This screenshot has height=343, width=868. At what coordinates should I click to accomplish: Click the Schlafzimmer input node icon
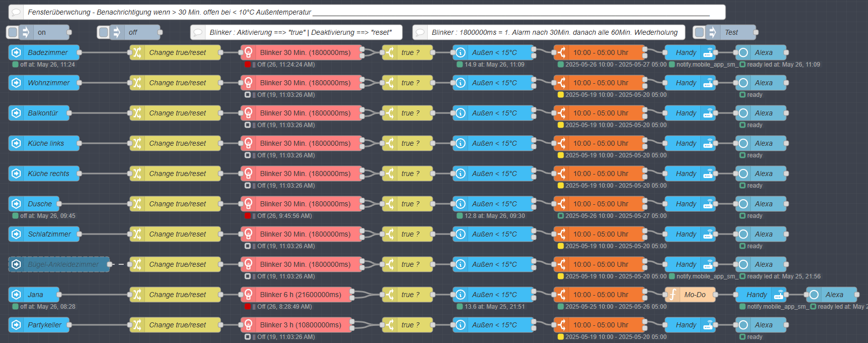click(16, 234)
